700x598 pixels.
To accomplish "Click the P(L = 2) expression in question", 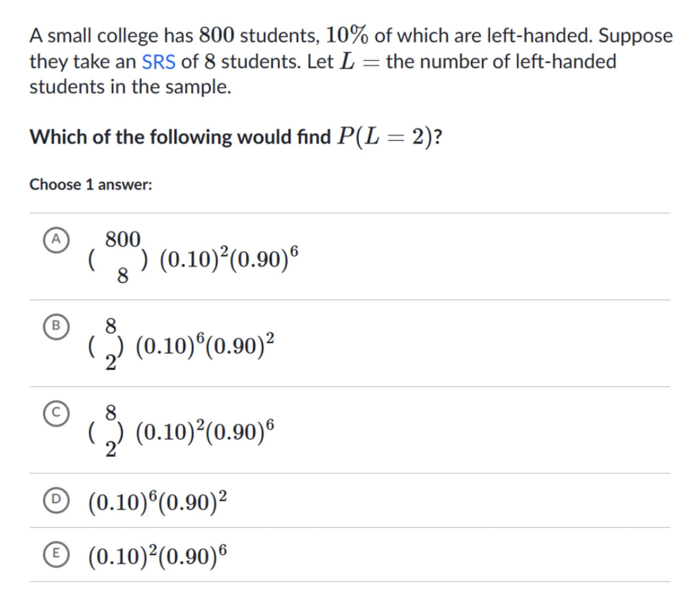I will point(385,137).
